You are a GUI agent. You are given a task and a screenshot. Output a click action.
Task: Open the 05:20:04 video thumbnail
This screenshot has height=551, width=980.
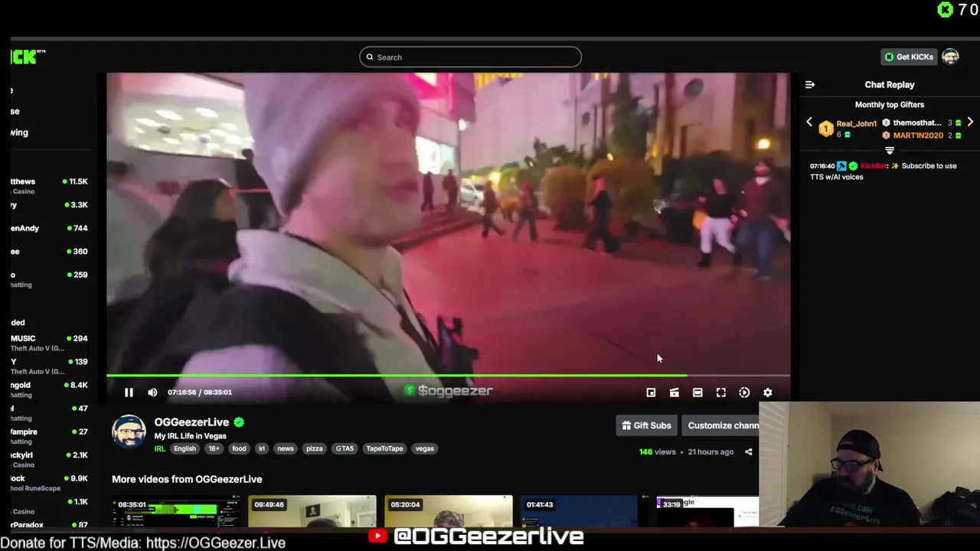pyautogui.click(x=448, y=511)
